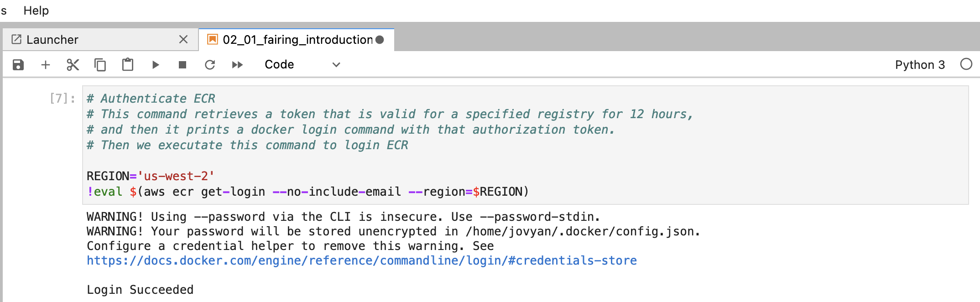This screenshot has width=980, height=302.
Task: Select the 02_01_fairing_introduction notebook tab
Action: [x=297, y=40]
